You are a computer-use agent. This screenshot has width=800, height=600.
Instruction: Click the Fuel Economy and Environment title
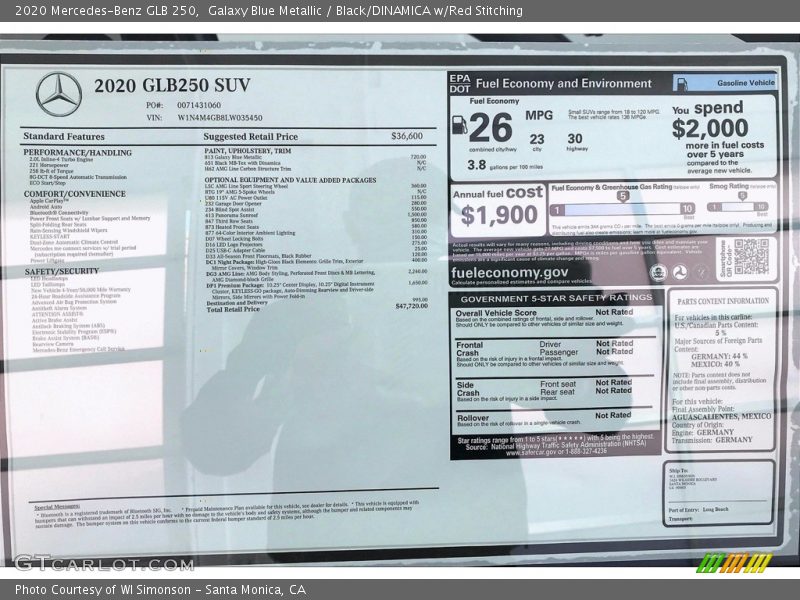(x=563, y=83)
